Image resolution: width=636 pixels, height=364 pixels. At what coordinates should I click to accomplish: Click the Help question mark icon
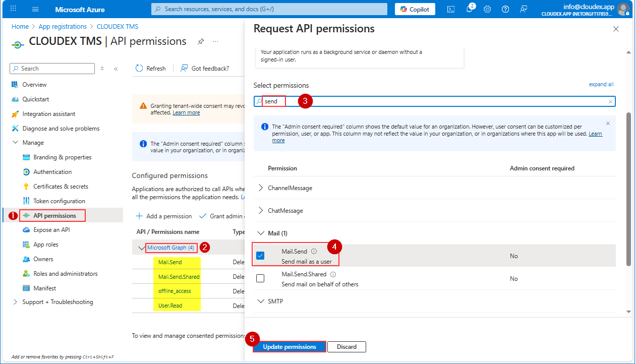[x=505, y=9]
